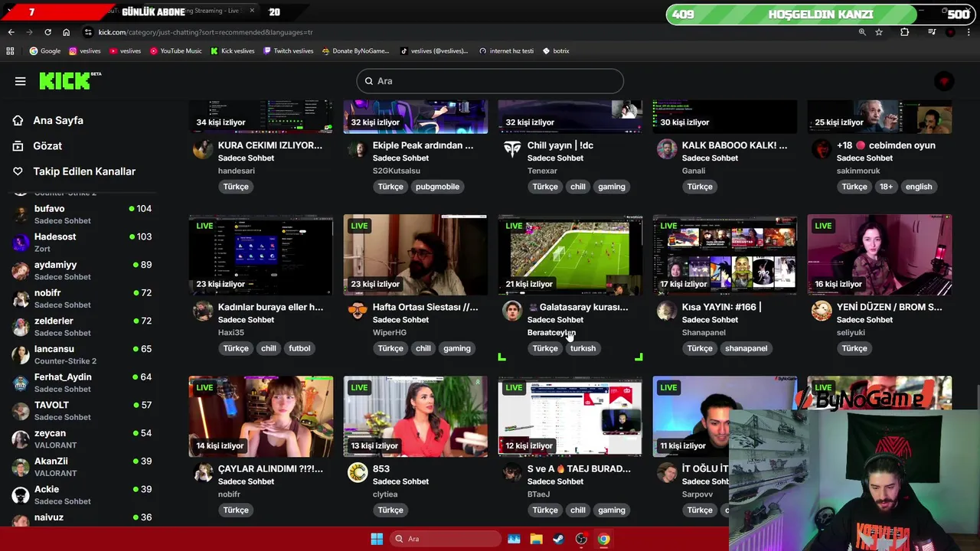Screen dimensions: 980x551
Task: Open the YENİ DÜZEN / BROM stream thumbnail
Action: (880, 255)
